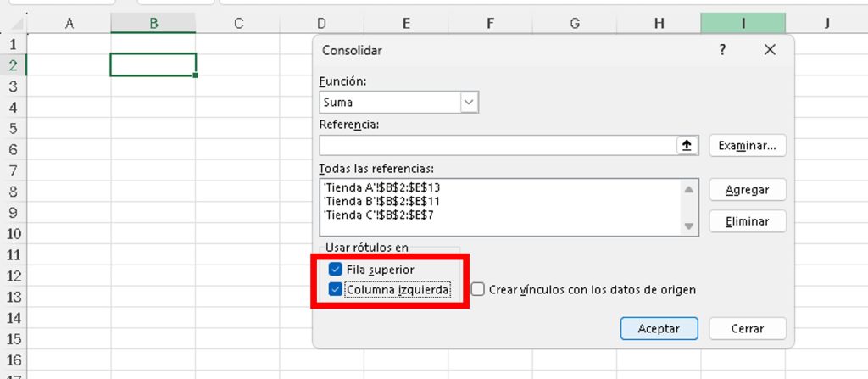Select row 5 header
This screenshot has height=379, width=868.
pyautogui.click(x=13, y=128)
